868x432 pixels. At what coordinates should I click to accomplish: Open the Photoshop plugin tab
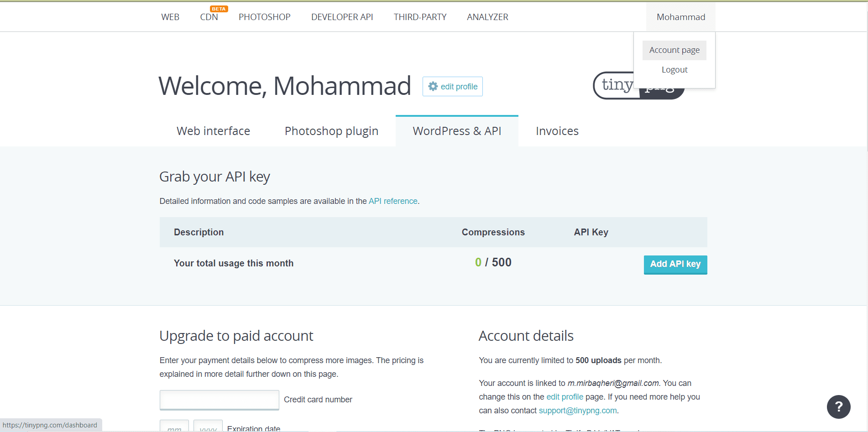click(331, 131)
